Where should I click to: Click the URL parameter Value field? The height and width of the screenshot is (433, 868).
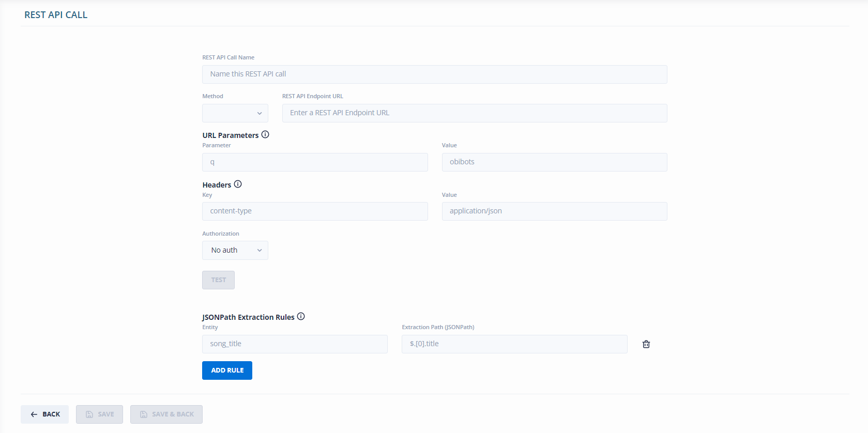pyautogui.click(x=554, y=162)
